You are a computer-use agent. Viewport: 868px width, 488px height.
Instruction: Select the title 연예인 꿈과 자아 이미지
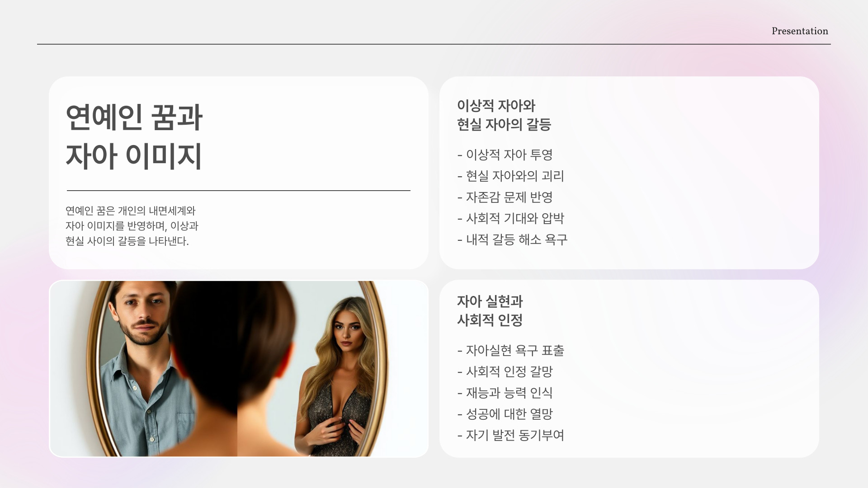tap(134, 136)
